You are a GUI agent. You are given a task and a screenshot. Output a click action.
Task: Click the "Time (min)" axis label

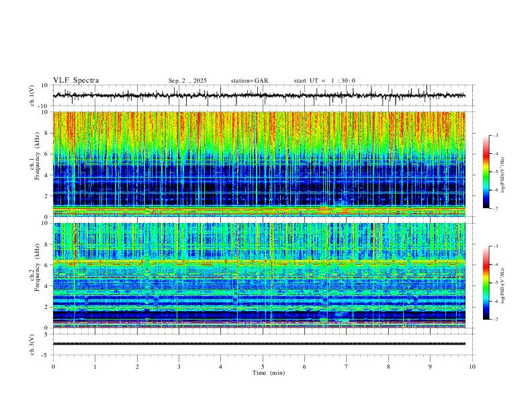(269, 373)
